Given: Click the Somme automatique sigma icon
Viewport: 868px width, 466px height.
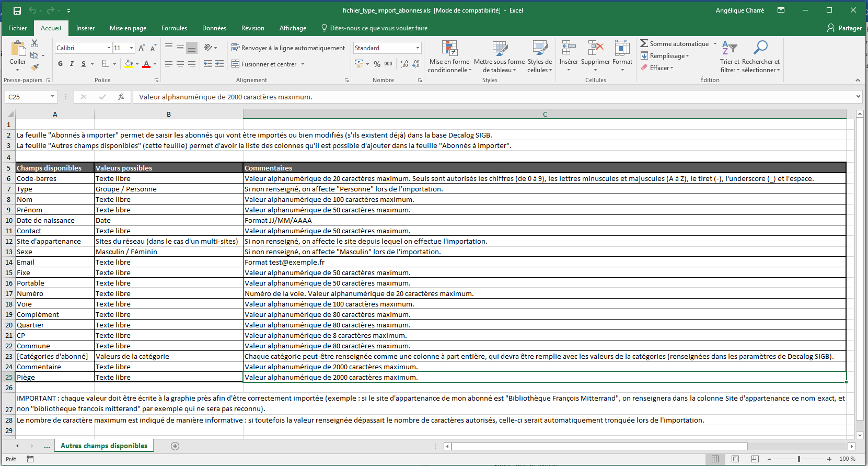Looking at the screenshot, I should point(644,44).
